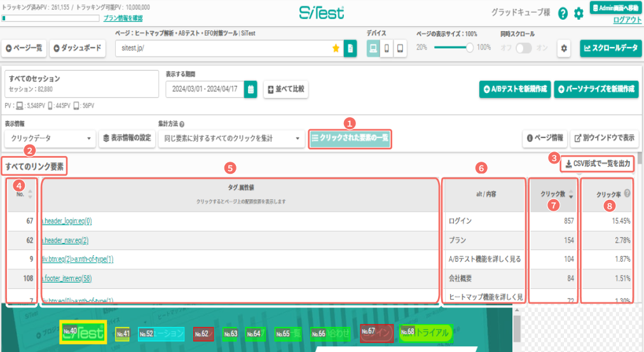Click the ログアウト link
The height and width of the screenshot is (352, 644).
tap(627, 20)
